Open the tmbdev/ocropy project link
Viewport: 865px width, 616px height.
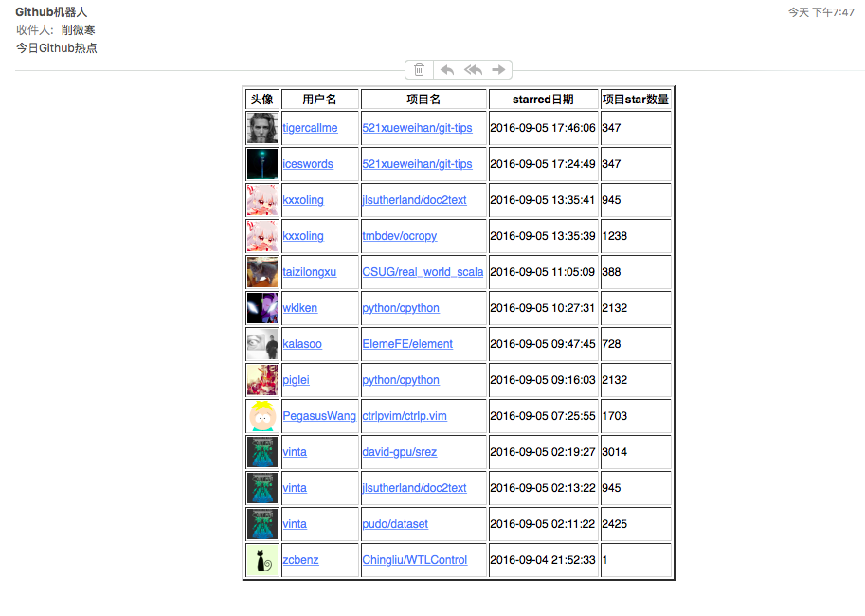click(400, 236)
